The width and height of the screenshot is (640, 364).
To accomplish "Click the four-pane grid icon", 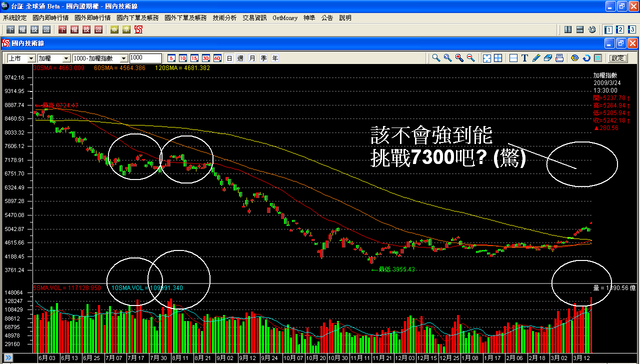I will (498, 58).
